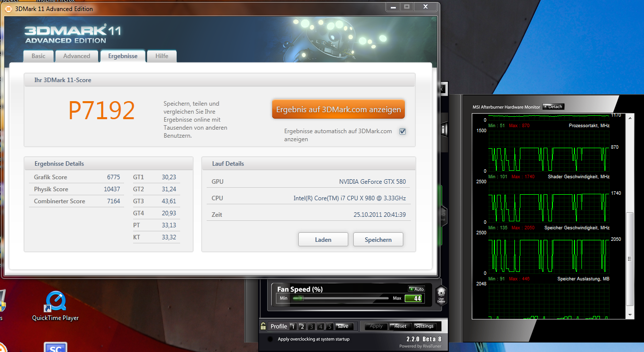Switch to the Advanced tab

click(77, 56)
